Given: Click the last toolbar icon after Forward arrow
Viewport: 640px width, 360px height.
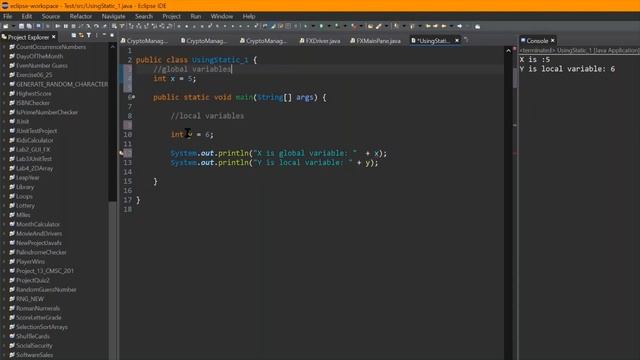Looking at the screenshot, I should (x=477, y=26).
